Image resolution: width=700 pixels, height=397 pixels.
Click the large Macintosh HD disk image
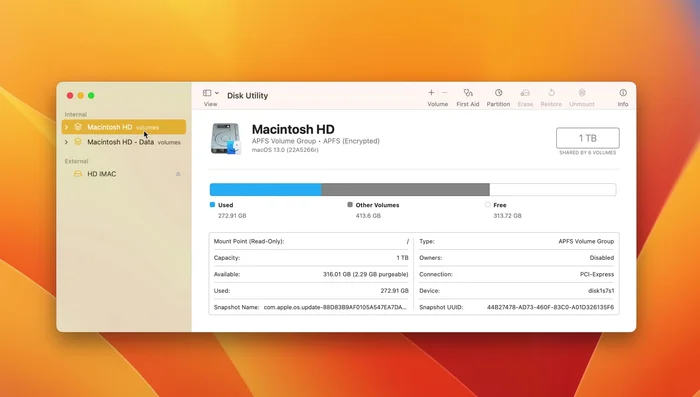point(225,138)
